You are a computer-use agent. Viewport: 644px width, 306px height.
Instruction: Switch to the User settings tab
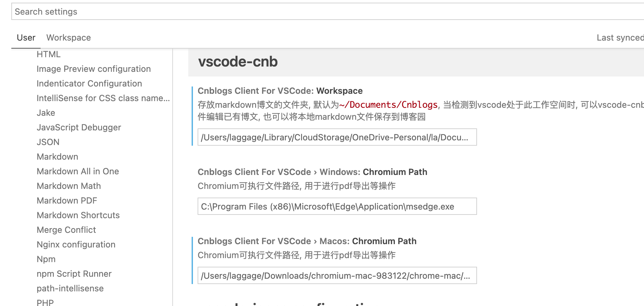pos(26,38)
